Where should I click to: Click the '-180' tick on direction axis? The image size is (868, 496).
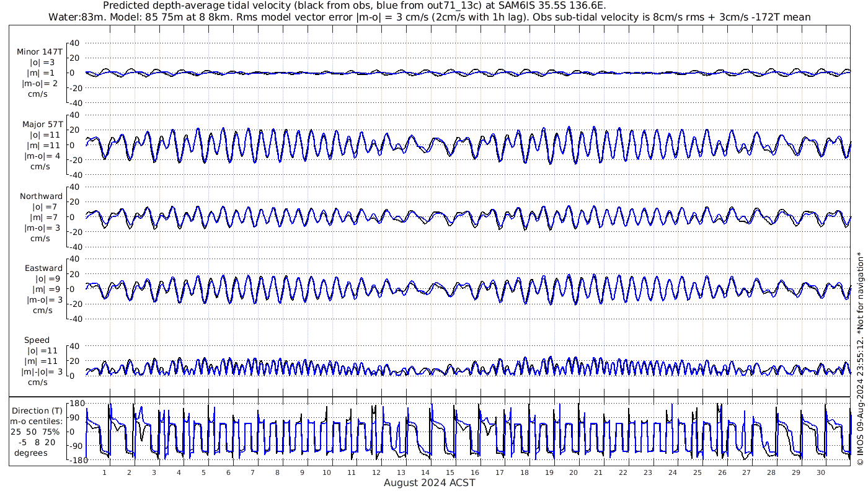(75, 459)
